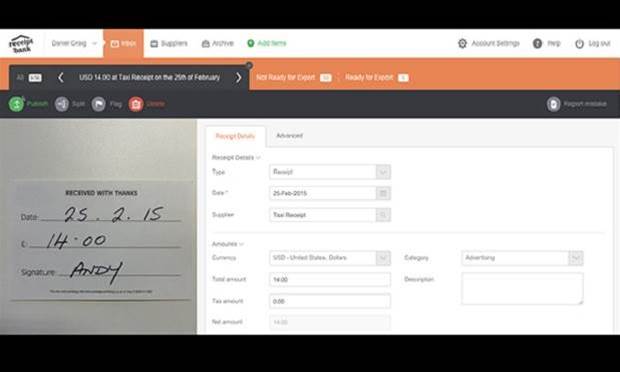The height and width of the screenshot is (372, 620).
Task: Click Add Items link
Action: [x=272, y=43]
